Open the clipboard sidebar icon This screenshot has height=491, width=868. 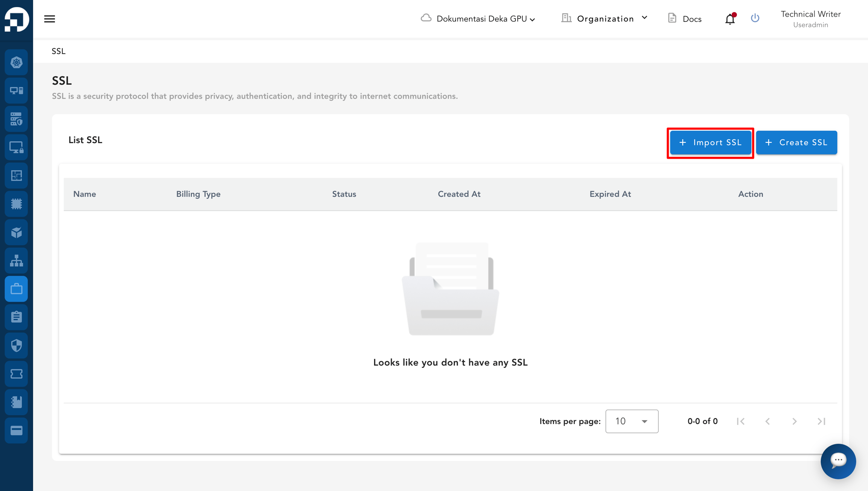pos(16,317)
